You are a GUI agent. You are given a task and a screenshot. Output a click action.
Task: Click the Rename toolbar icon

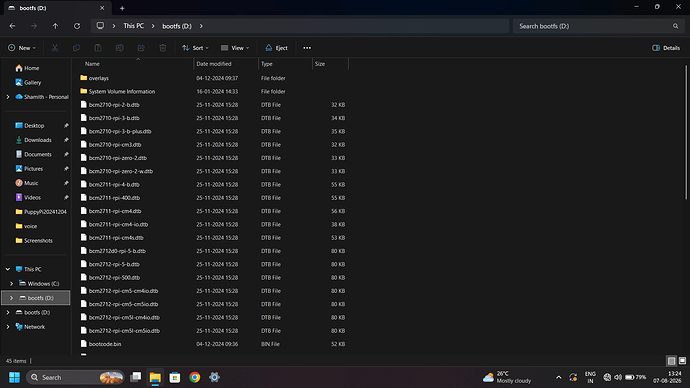click(120, 48)
